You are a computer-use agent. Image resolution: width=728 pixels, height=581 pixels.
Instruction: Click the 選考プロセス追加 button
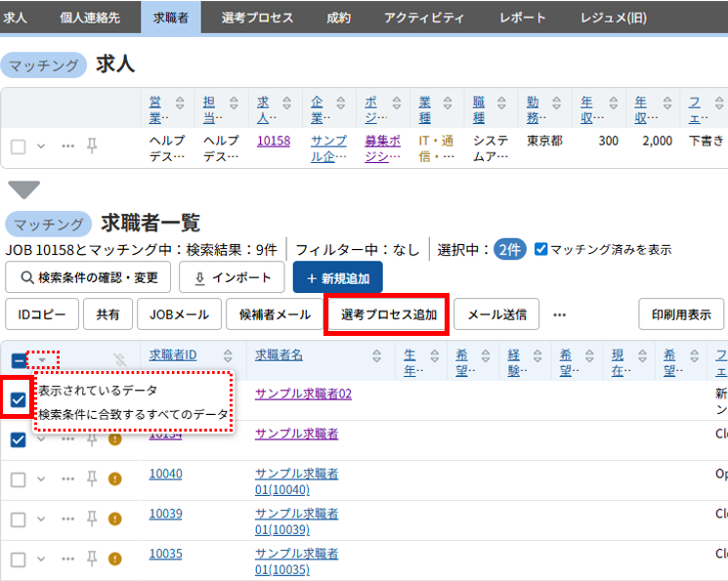388,314
